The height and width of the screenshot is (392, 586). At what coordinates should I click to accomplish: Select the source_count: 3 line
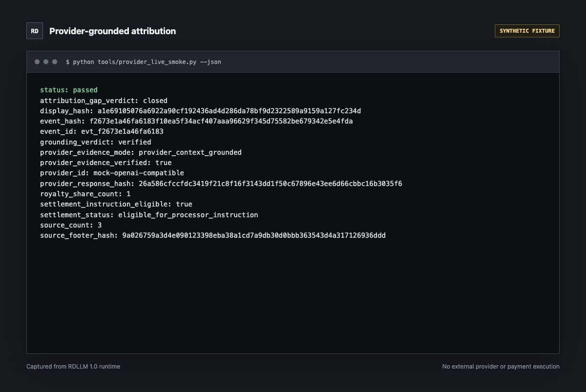tap(71, 225)
